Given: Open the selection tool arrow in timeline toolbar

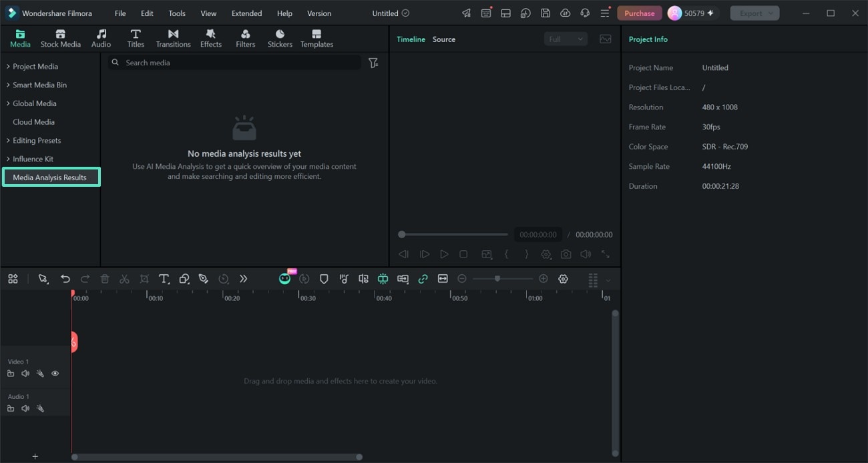Looking at the screenshot, I should coord(43,279).
